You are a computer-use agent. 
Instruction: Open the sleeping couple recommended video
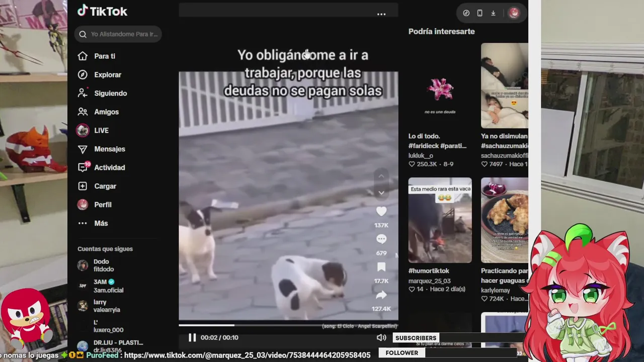(x=505, y=85)
